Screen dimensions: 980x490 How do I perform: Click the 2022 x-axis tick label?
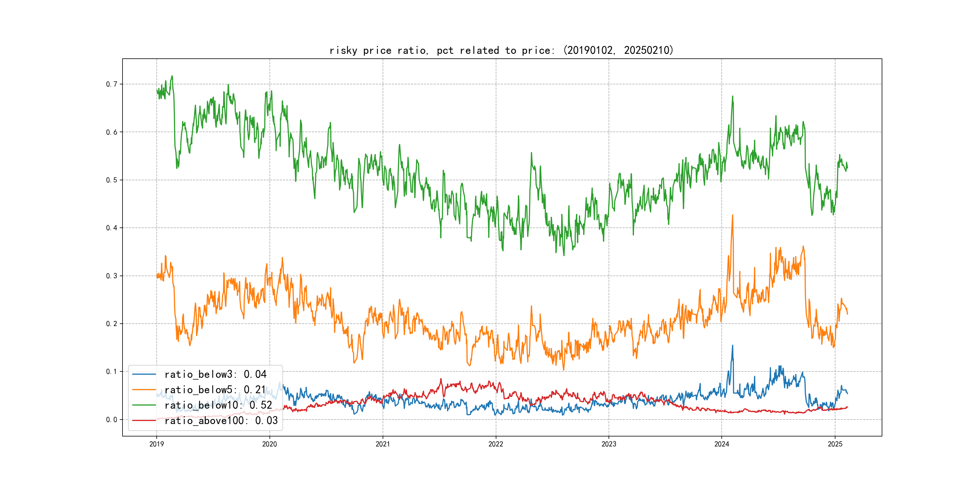click(496, 444)
